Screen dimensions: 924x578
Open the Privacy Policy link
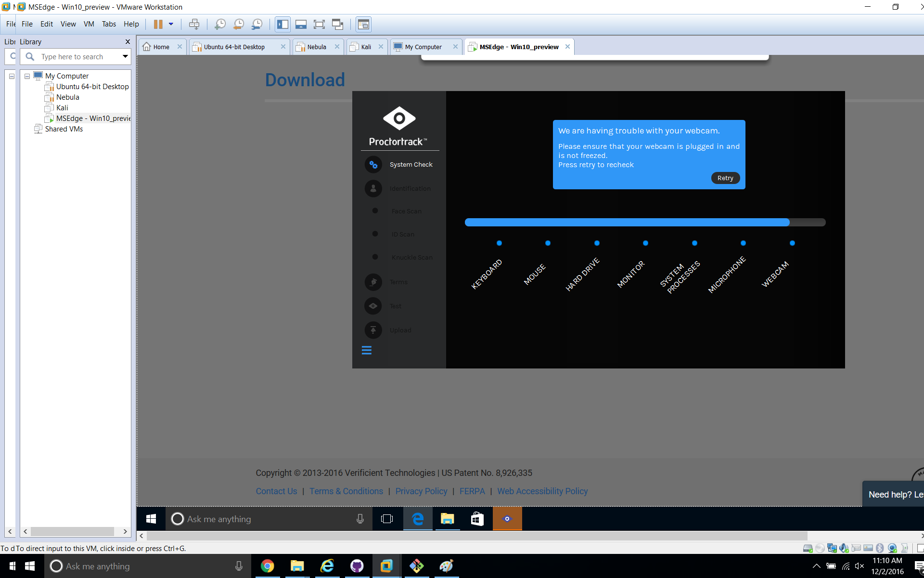click(x=421, y=491)
